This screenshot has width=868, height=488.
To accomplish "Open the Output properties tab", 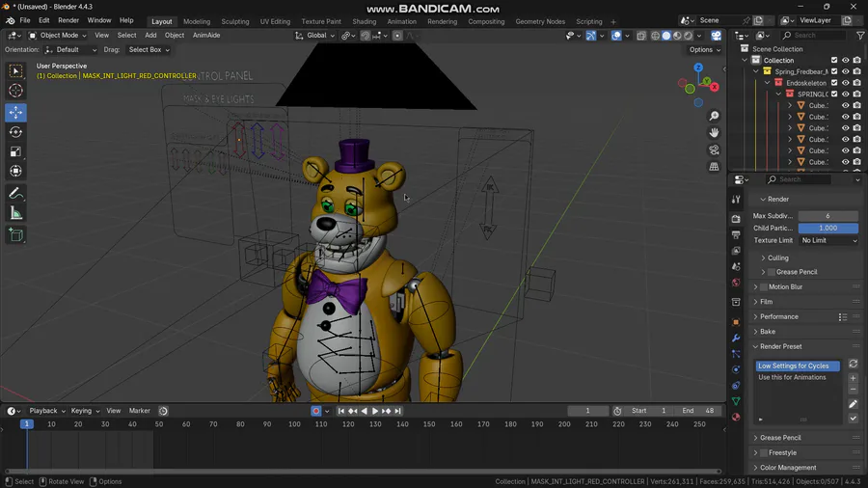I will click(x=736, y=235).
